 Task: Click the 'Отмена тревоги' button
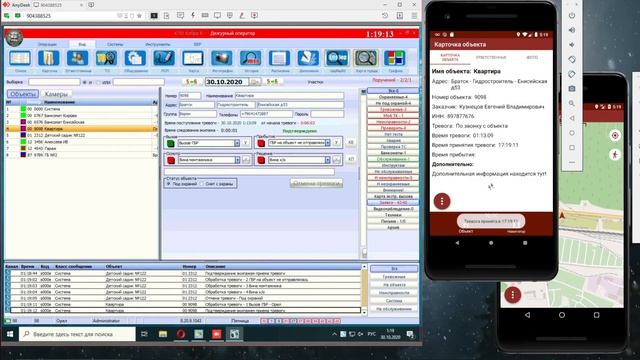(x=316, y=184)
